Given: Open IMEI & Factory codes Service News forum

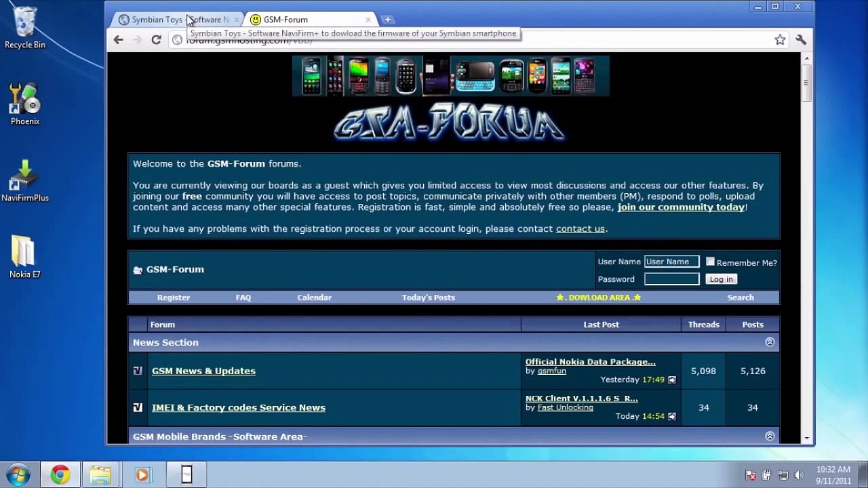Looking at the screenshot, I should [x=239, y=407].
